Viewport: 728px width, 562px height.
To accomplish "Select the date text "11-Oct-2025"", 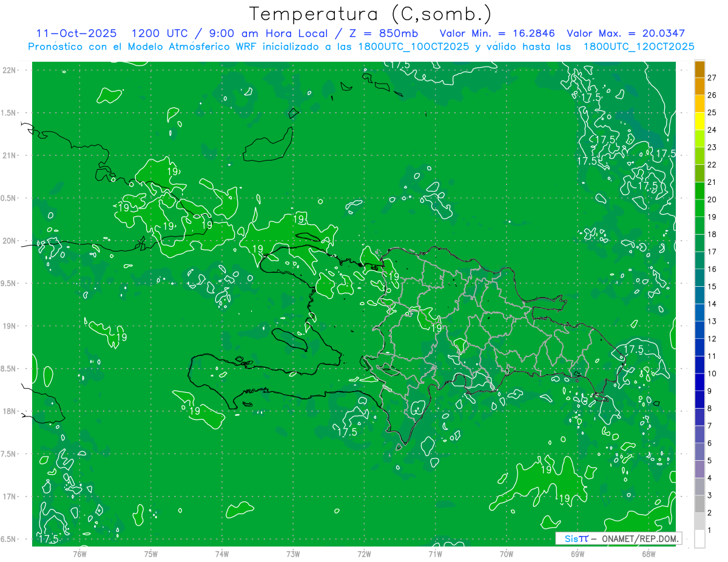I will coord(78,33).
